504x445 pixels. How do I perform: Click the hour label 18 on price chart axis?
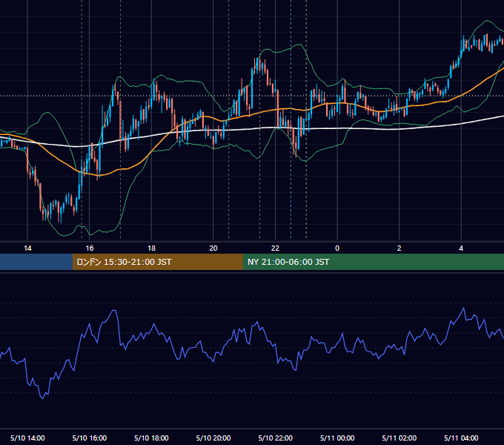click(x=151, y=248)
